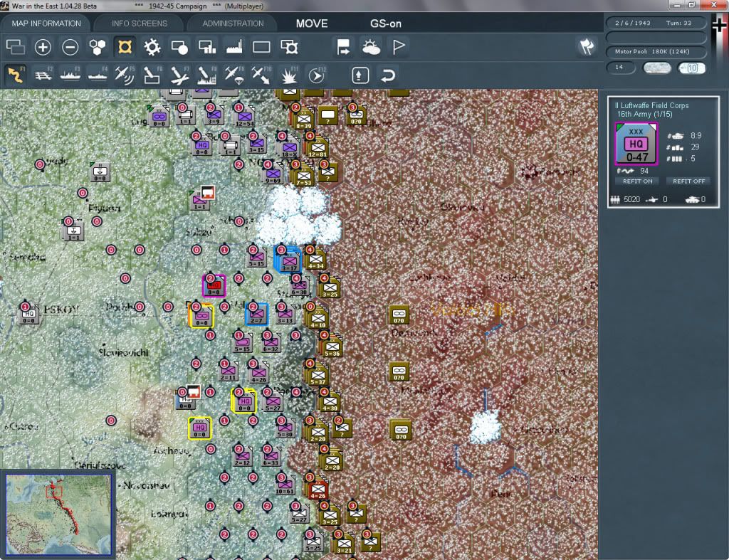This screenshot has height=560, width=729.
Task: Click the 5020 men count in unit panel
Action: click(x=631, y=199)
